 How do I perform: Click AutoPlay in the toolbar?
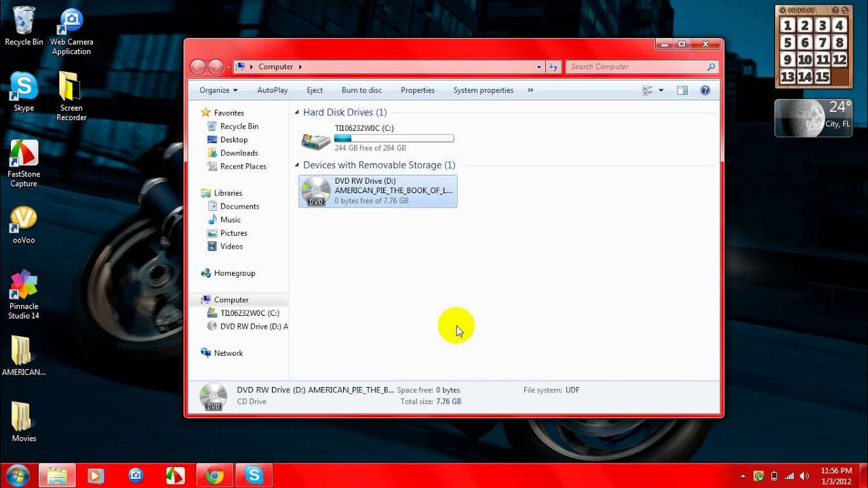coord(273,90)
